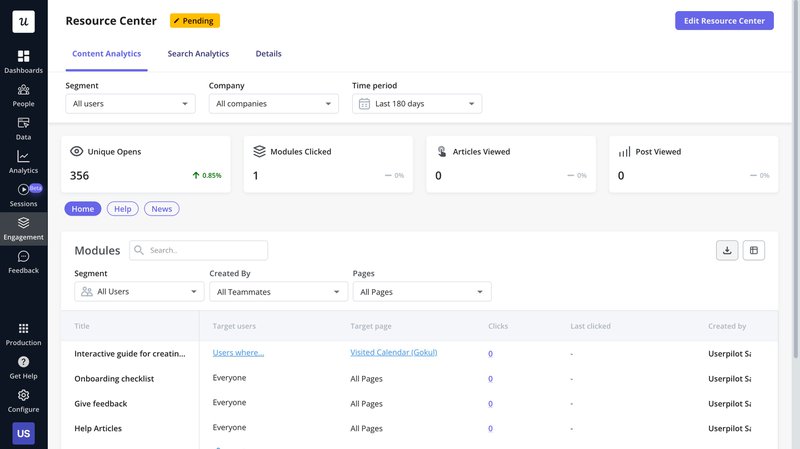This screenshot has width=800, height=449.
Task: Open Dashboards from the sidebar
Action: tap(23, 61)
